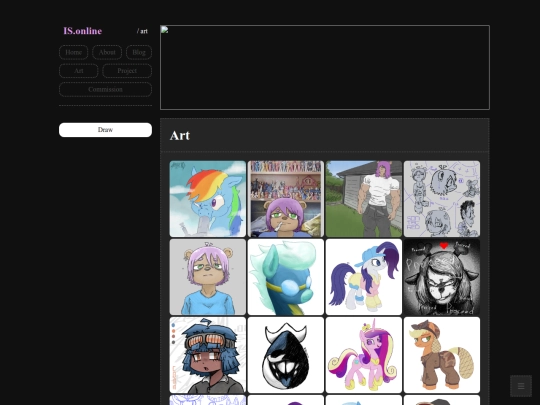This screenshot has height=405, width=540.
Task: Open muscular figure in white shirt artwork
Action: (x=364, y=199)
